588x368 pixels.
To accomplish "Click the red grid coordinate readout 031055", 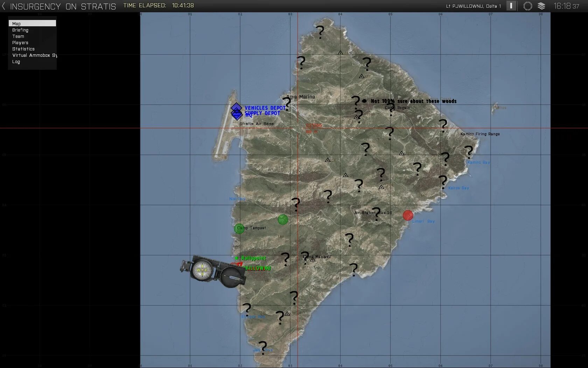I will pyautogui.click(x=314, y=125).
